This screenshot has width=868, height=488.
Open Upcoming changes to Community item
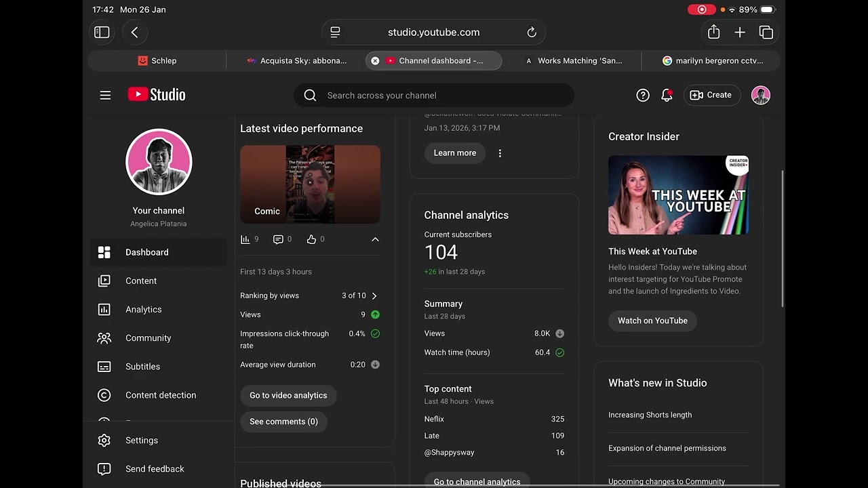[x=667, y=482]
